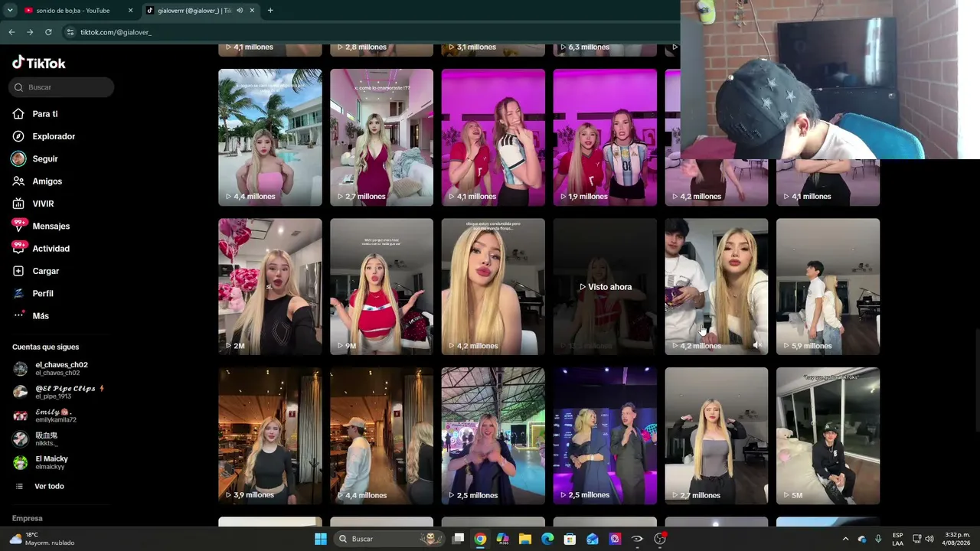The image size is (980, 551).
Task: View site information for tiktok.com
Action: [70, 32]
